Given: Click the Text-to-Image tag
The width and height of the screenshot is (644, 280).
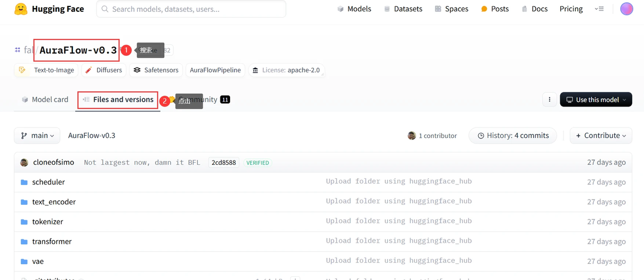Looking at the screenshot, I should click(47, 70).
